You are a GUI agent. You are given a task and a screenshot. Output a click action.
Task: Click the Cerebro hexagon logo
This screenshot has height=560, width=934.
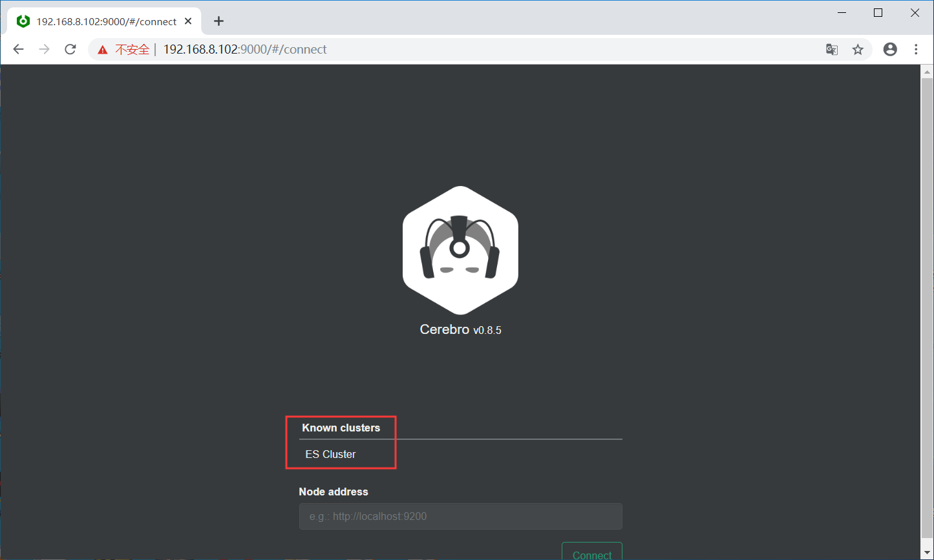460,251
